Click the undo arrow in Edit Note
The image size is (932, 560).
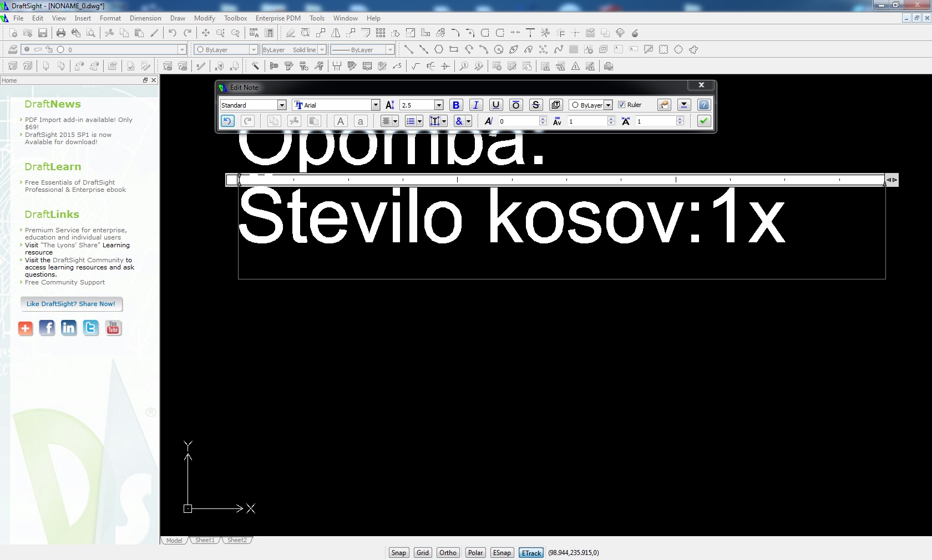pos(227,121)
